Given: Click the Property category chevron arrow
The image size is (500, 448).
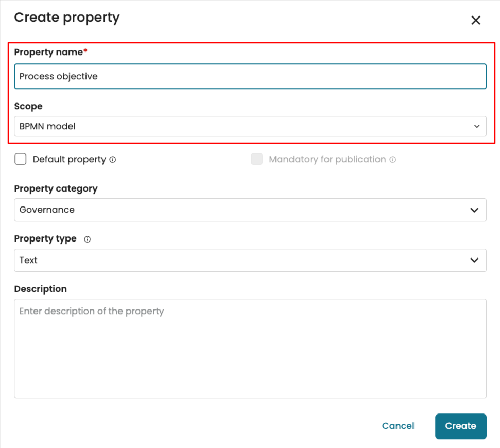Looking at the screenshot, I should pos(474,210).
